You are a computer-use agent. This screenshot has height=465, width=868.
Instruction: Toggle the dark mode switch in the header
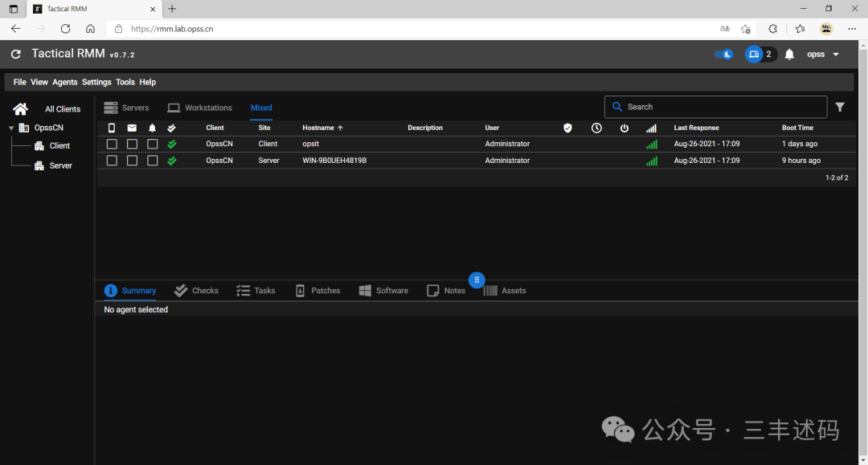pos(723,54)
